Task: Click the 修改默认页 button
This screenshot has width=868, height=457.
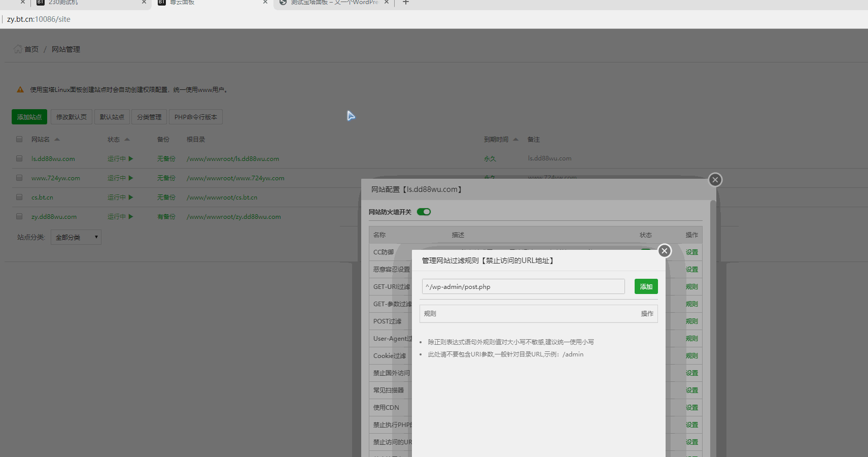Action: click(72, 117)
